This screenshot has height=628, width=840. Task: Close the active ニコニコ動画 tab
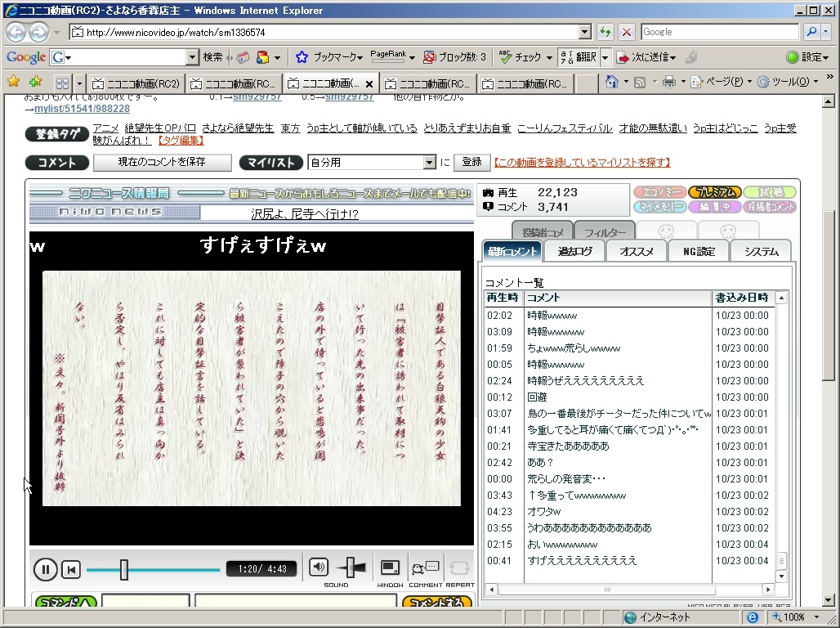point(369,84)
